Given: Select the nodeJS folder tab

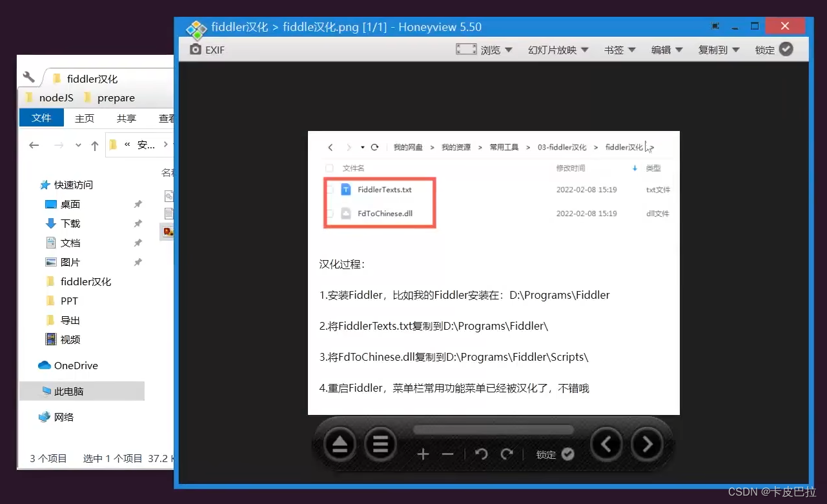Looking at the screenshot, I should [49, 98].
